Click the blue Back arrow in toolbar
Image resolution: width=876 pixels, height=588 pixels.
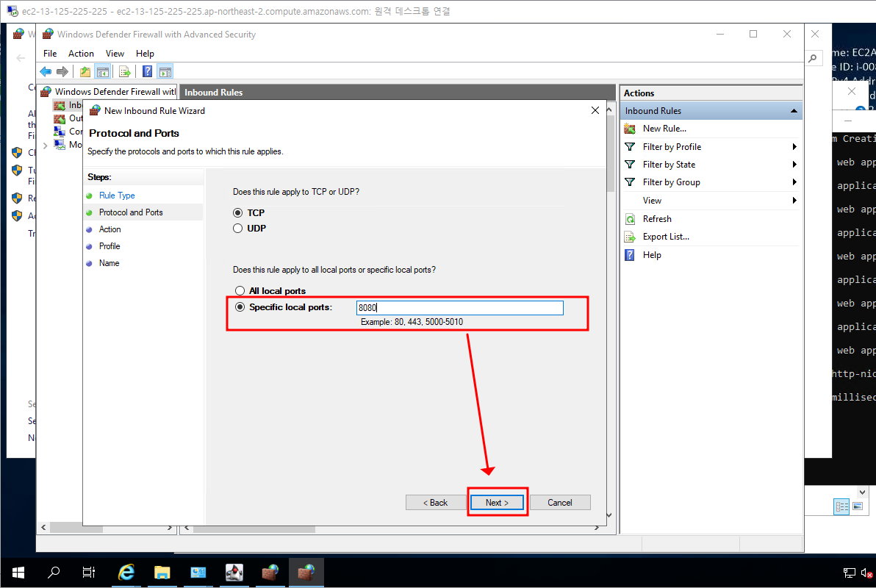click(x=46, y=71)
